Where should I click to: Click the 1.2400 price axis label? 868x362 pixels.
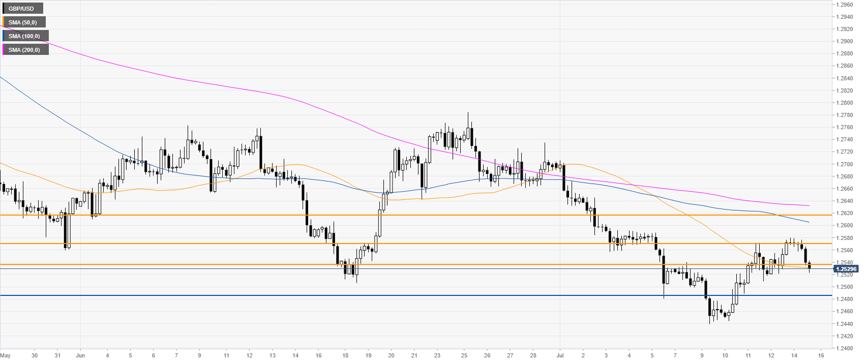click(x=845, y=348)
